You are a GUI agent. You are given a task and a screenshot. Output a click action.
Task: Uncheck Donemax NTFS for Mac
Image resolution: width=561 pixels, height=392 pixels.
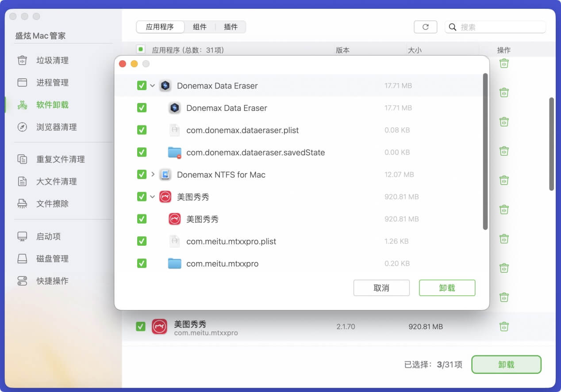141,174
